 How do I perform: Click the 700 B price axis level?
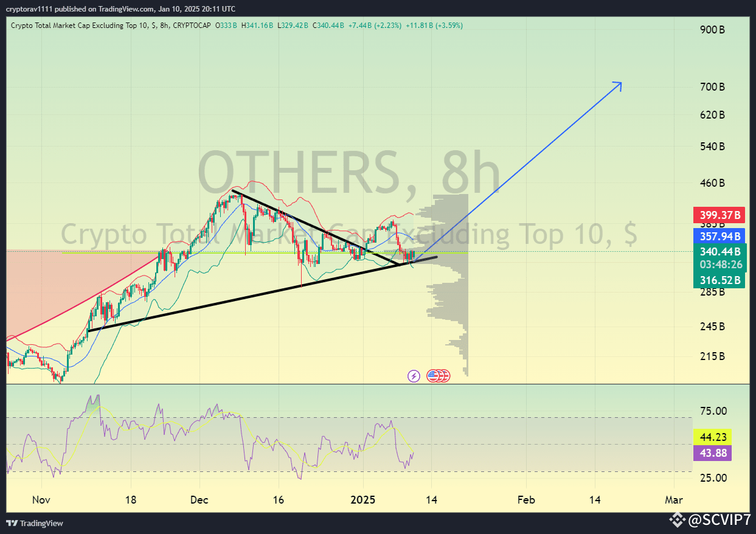click(x=712, y=87)
